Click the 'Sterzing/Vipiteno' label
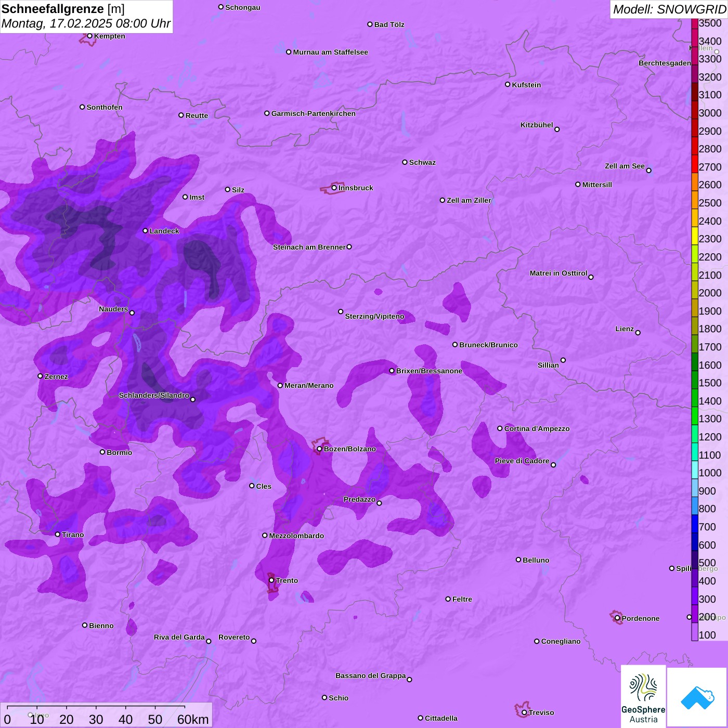The image size is (728, 728). (374, 316)
